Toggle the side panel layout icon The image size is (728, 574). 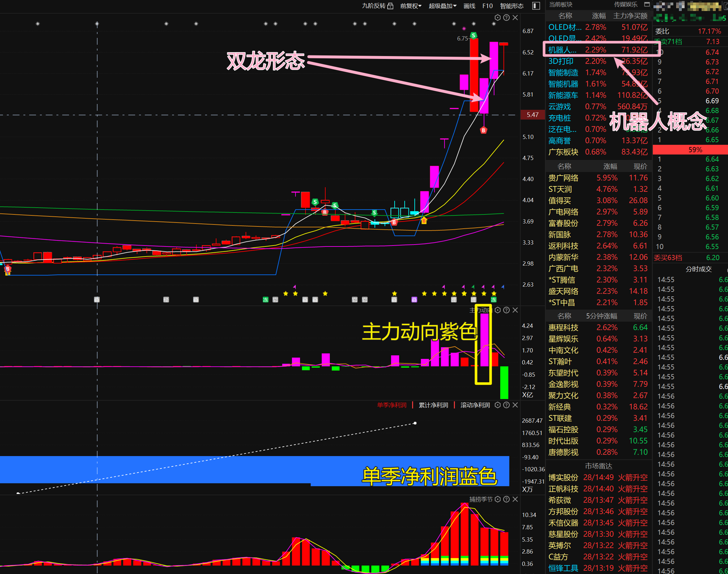(x=536, y=6)
